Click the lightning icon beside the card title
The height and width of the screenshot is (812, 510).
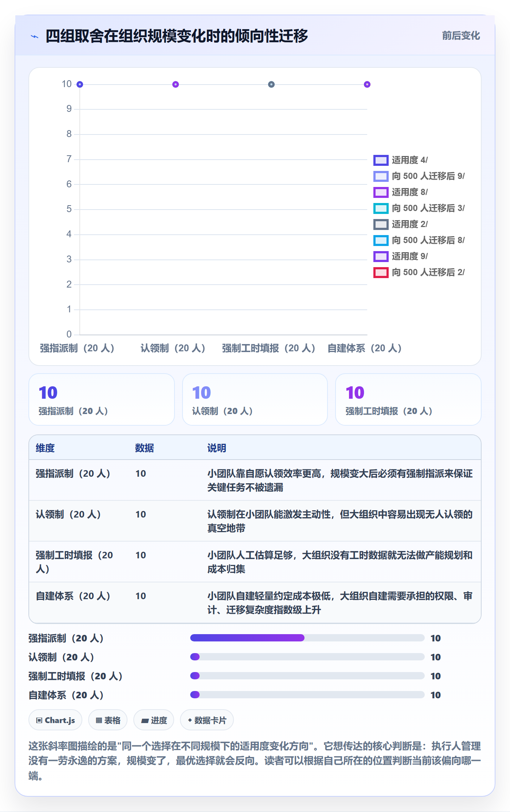(35, 36)
